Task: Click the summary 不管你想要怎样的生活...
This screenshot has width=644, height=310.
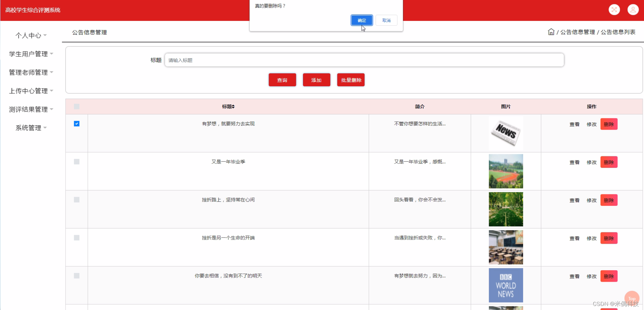Action: (420, 124)
